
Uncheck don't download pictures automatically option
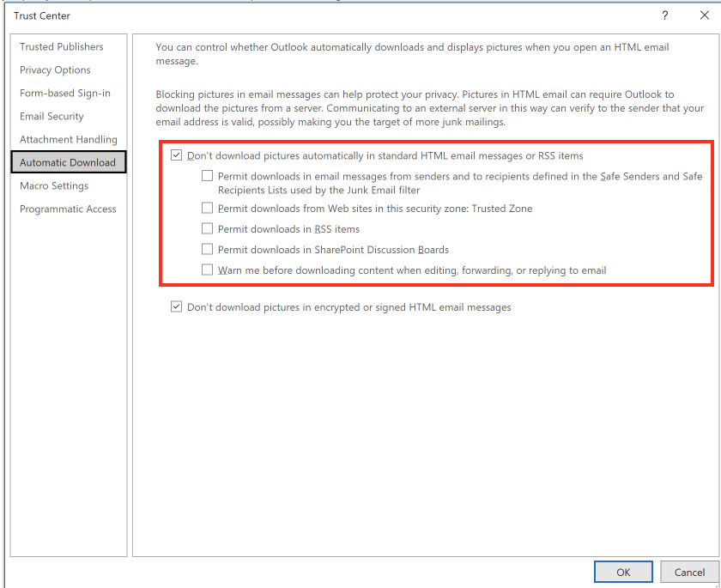[177, 155]
